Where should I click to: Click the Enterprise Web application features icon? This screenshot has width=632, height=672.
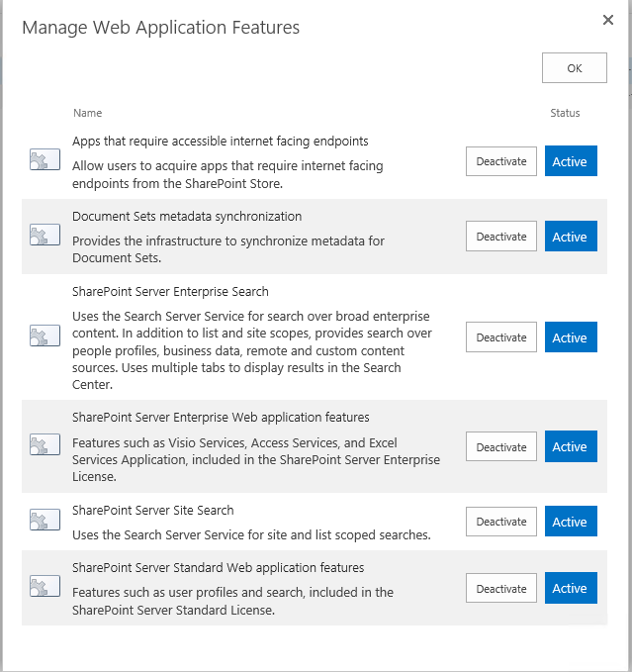45,445
